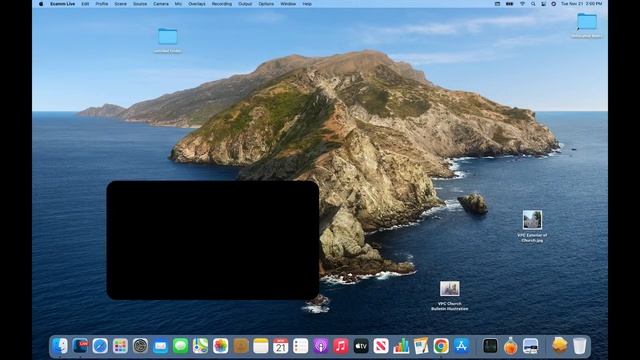This screenshot has height=360, width=640.
Task: Click the Calendar icon showing 21
Action: tap(280, 346)
